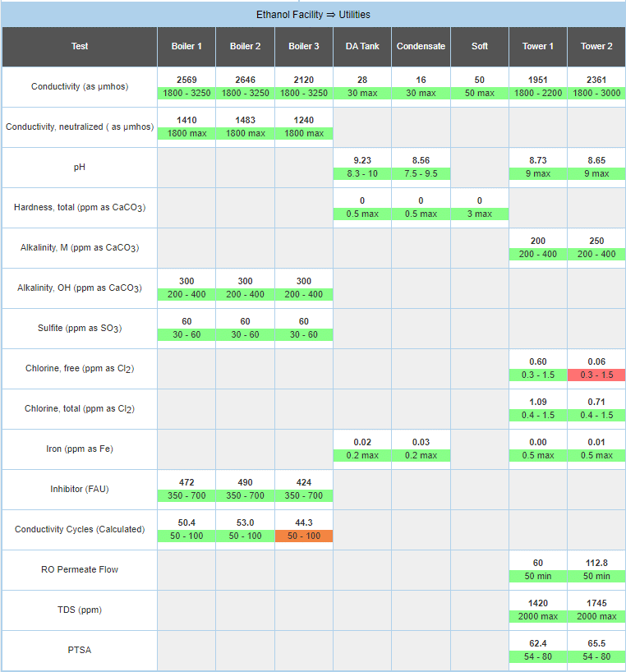Select the DA Tank column header
Viewport: 626px width, 672px height.
pos(362,47)
